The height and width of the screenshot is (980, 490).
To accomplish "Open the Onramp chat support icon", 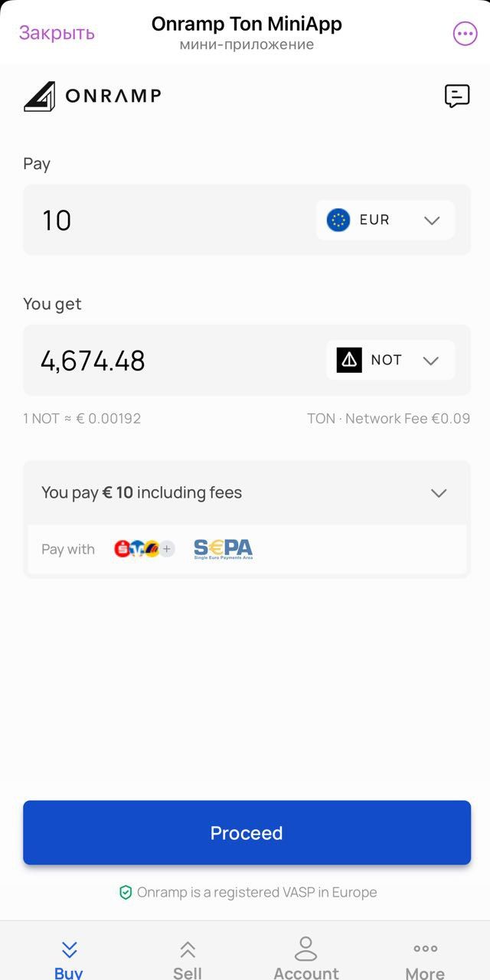I will click(456, 96).
